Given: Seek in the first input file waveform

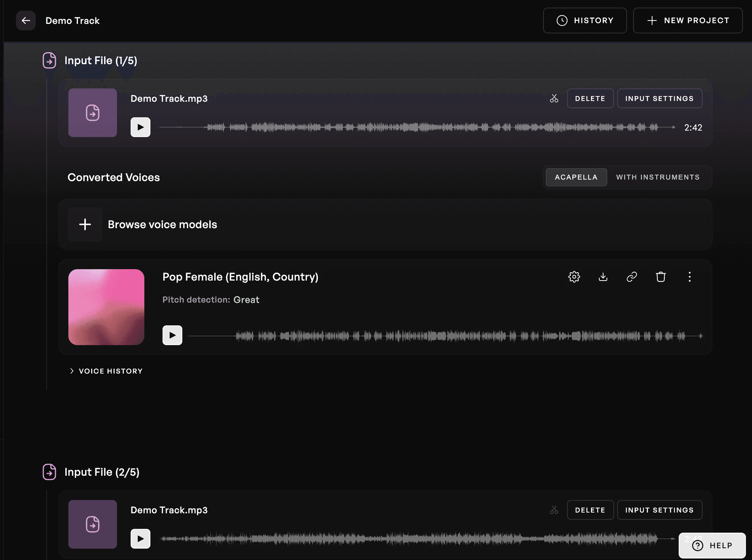Looking at the screenshot, I should point(417,127).
